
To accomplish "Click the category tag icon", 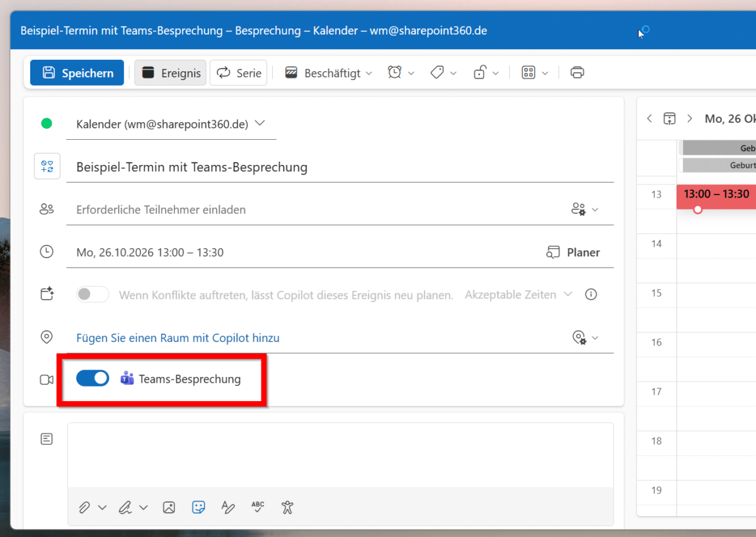I will pyautogui.click(x=437, y=73).
